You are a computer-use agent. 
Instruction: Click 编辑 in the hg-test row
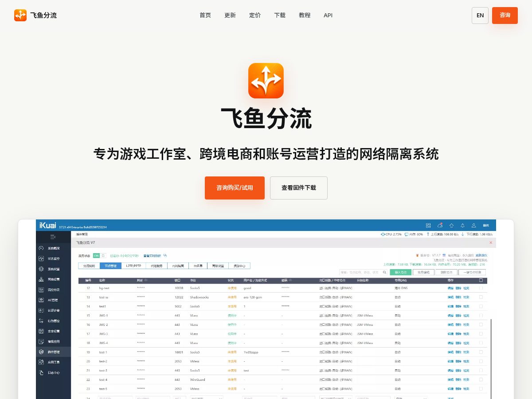point(450,288)
